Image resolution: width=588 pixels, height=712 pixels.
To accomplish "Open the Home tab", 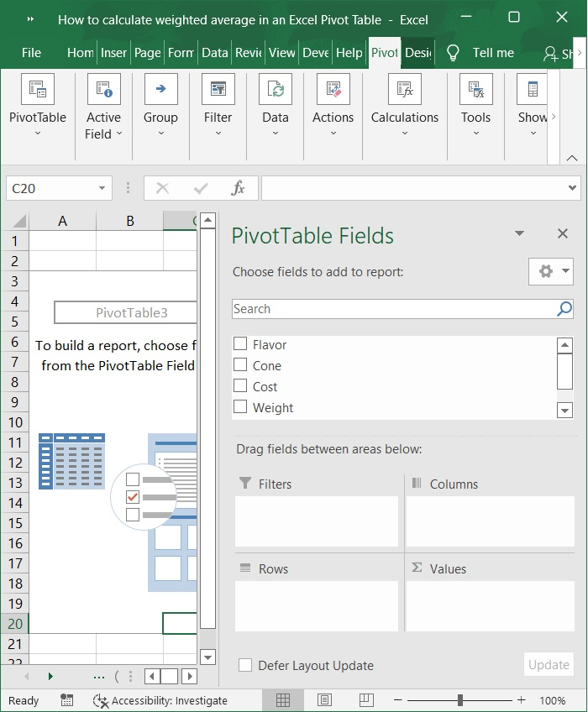I will [81, 53].
